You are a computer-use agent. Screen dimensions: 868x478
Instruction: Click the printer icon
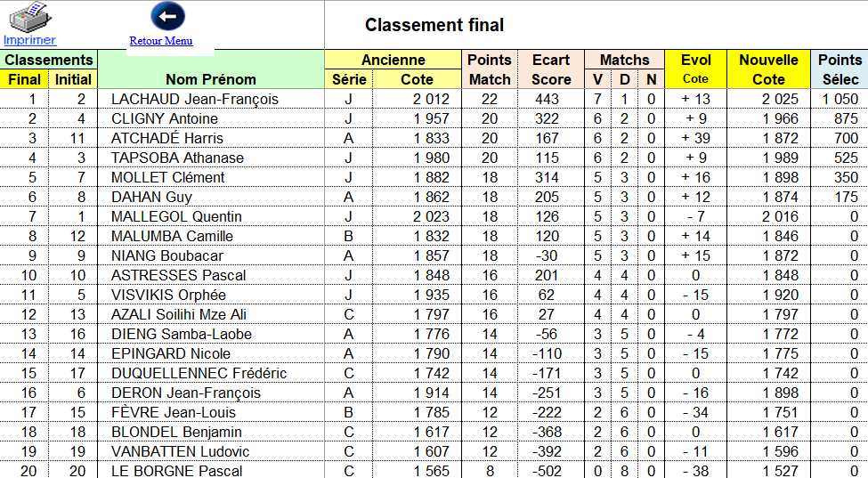(31, 16)
